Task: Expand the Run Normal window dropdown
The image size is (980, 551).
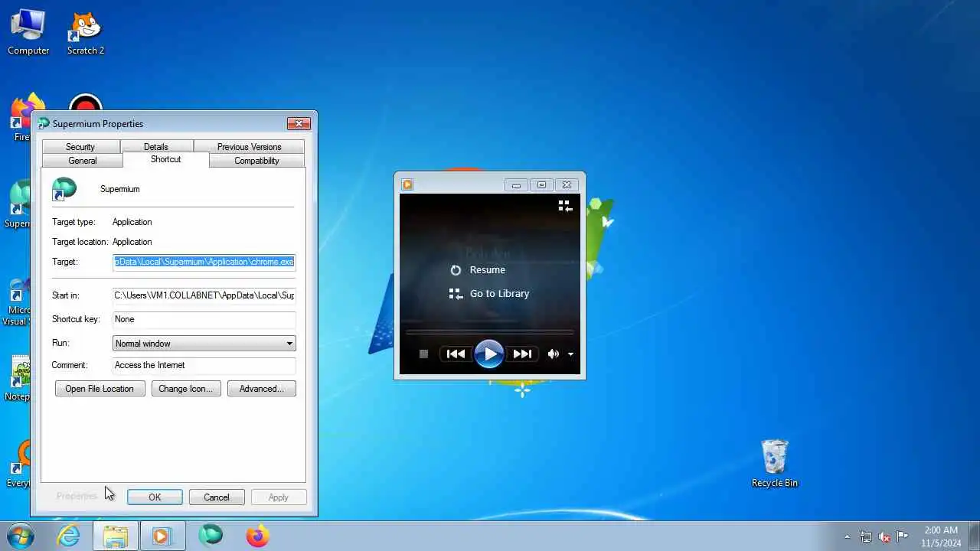Action: [204, 344]
